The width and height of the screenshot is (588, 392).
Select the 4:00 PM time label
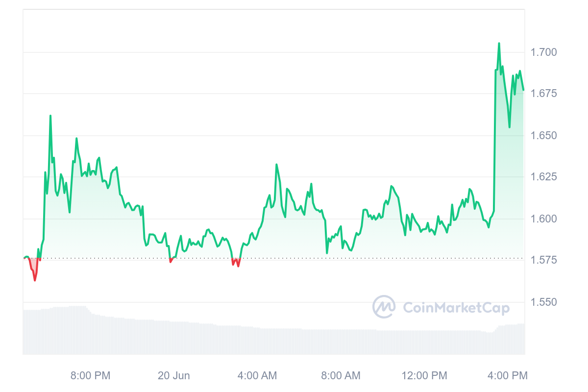click(x=508, y=376)
